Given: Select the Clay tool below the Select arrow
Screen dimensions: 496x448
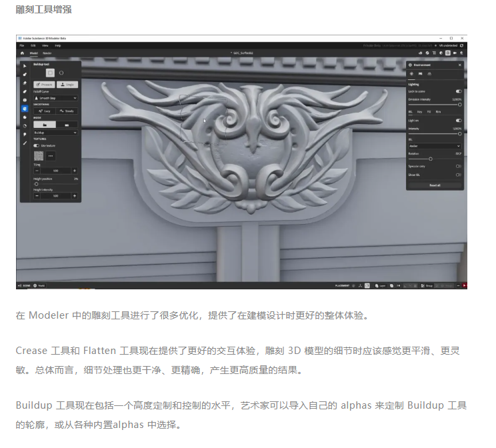Looking at the screenshot, I should click(25, 75).
